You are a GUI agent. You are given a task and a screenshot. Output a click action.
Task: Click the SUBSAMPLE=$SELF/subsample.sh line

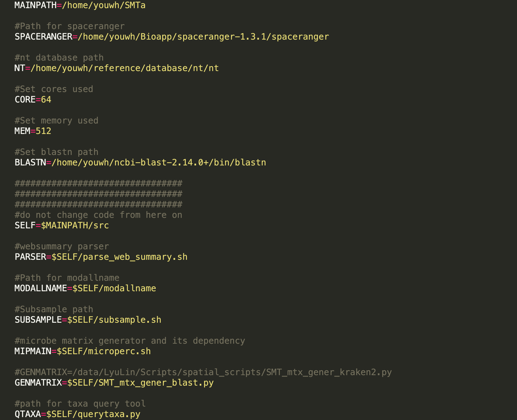click(87, 320)
